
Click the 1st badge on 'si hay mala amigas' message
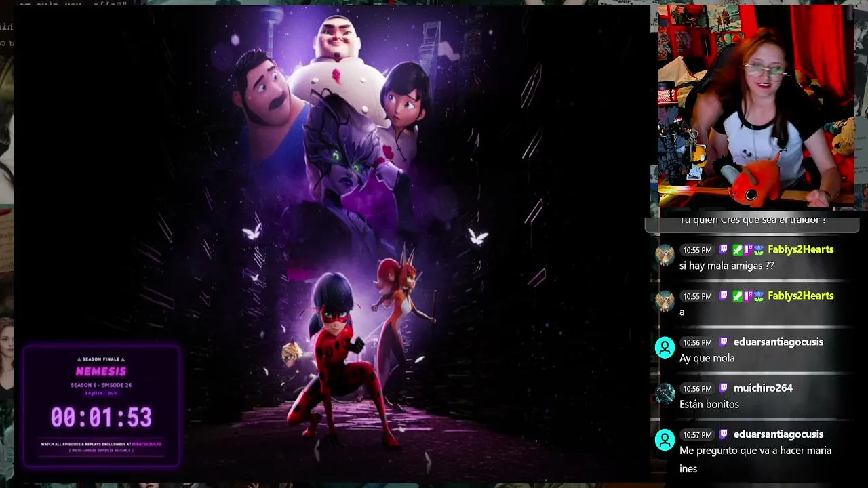(747, 249)
